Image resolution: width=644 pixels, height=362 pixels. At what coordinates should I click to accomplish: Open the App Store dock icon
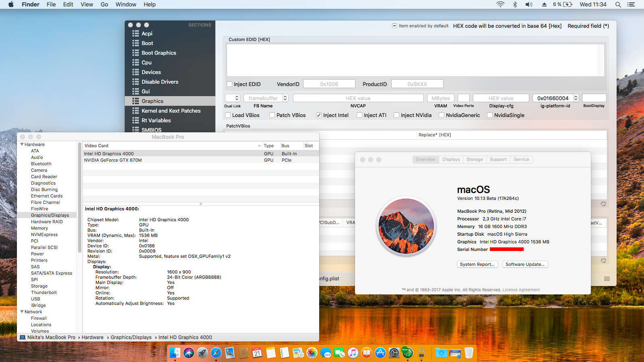coord(380,353)
